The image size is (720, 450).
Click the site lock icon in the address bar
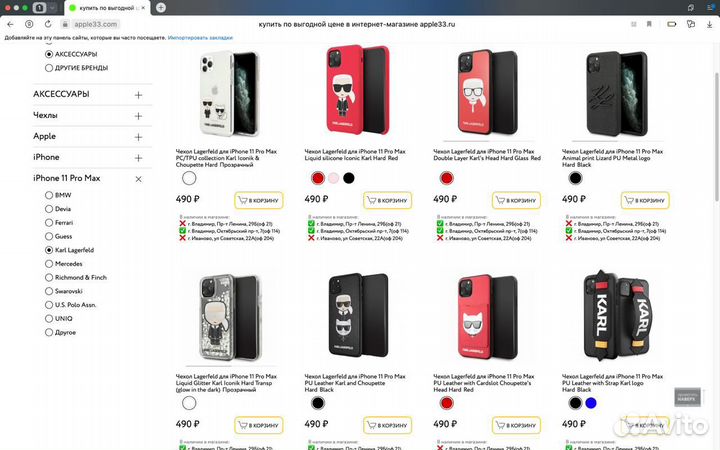(65, 24)
